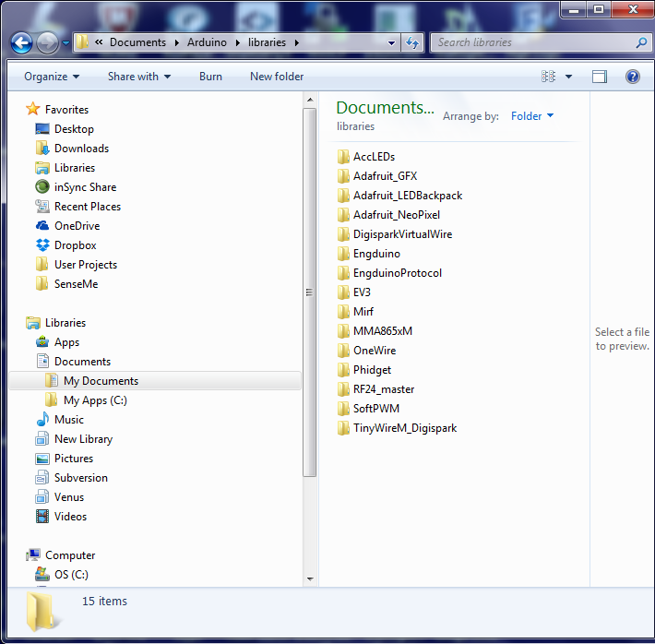Open the Share with menu

(139, 77)
